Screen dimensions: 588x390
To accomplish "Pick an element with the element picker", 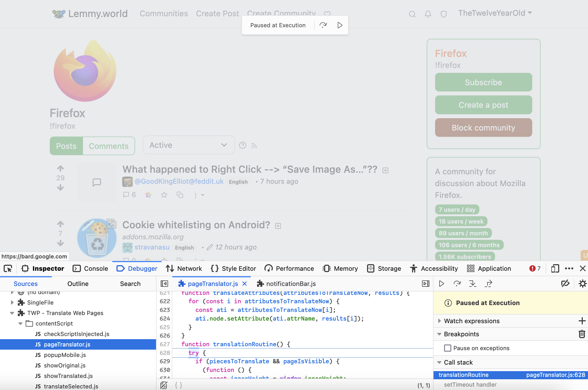I will click(8, 269).
